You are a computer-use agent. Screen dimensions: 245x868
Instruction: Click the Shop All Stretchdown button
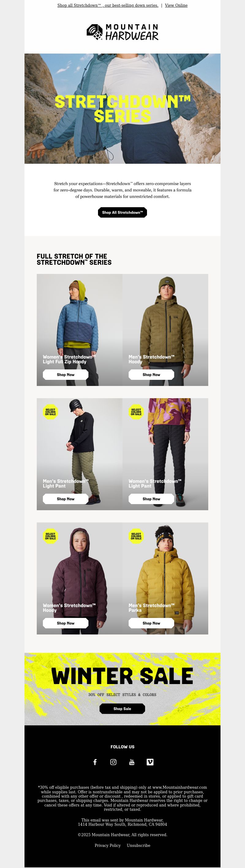click(122, 212)
